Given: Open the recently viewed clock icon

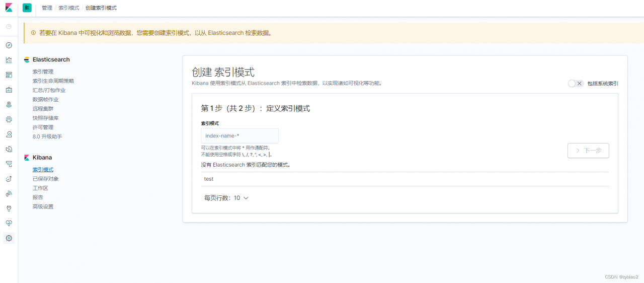Looking at the screenshot, I should 9,26.
